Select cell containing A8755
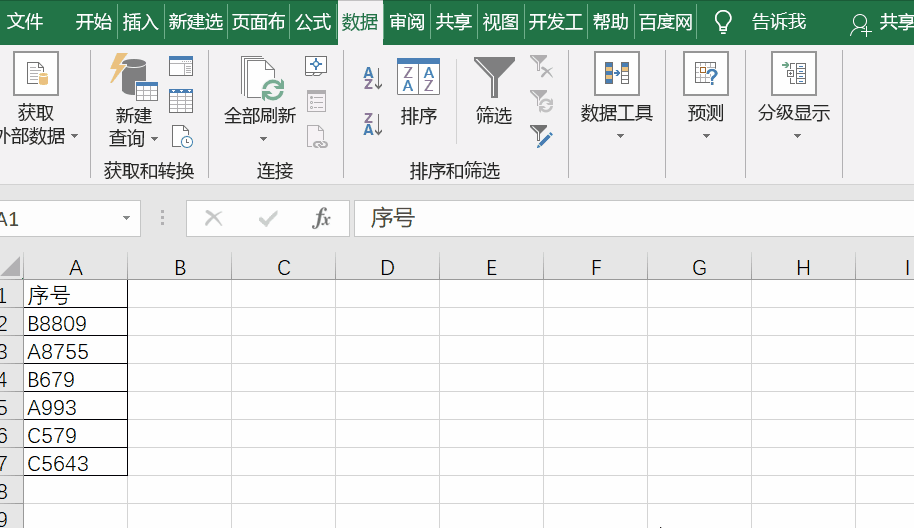914x528 pixels. coord(75,350)
